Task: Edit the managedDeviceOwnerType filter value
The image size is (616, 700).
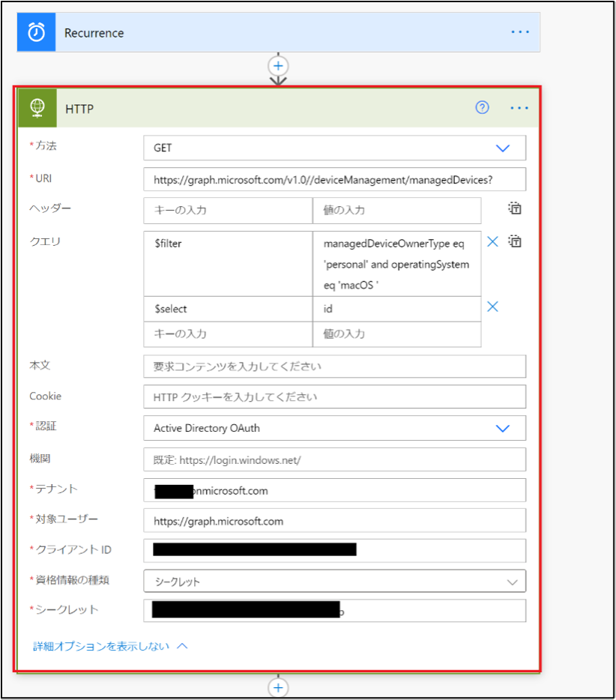Action: (x=397, y=263)
